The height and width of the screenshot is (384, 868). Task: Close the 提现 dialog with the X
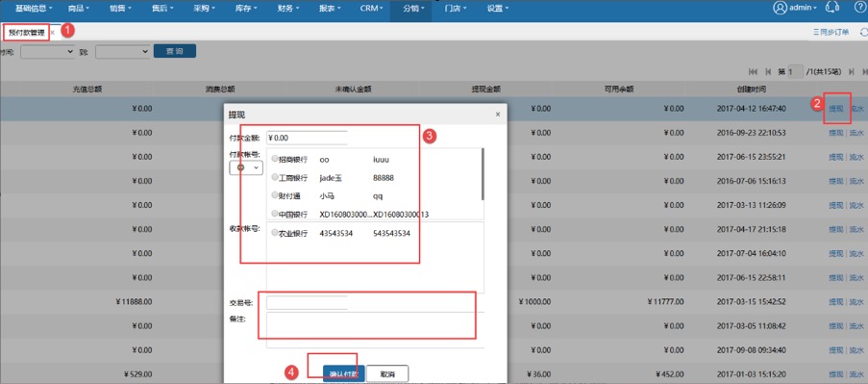tap(497, 115)
